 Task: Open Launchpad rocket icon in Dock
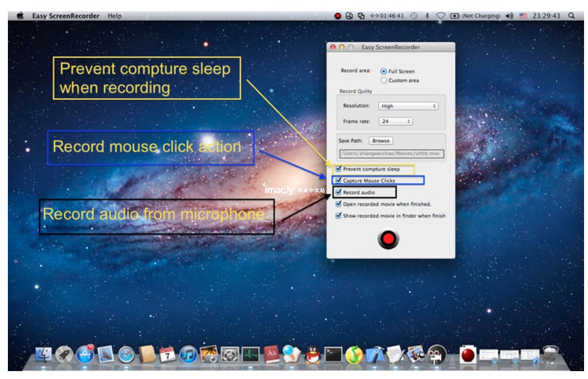pyautogui.click(x=64, y=355)
